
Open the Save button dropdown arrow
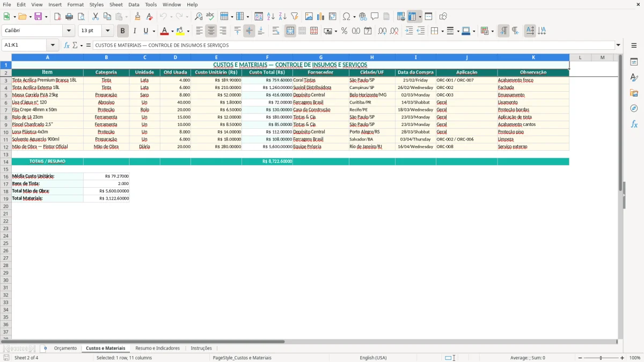coord(46,17)
